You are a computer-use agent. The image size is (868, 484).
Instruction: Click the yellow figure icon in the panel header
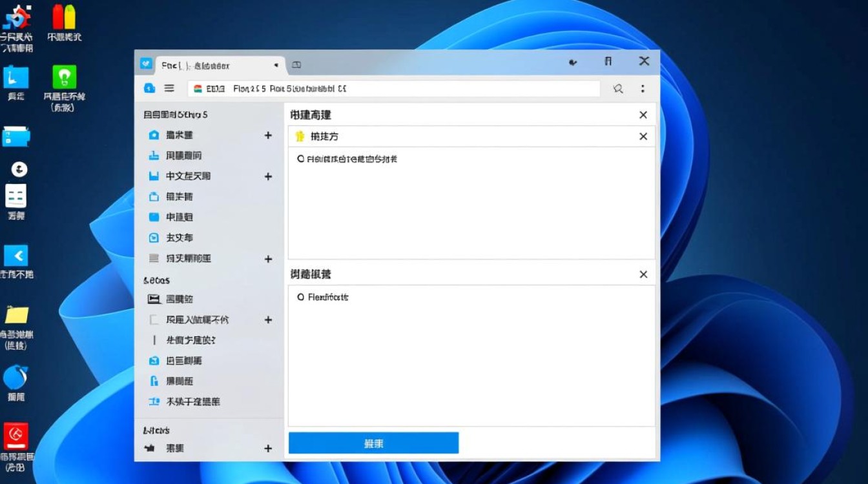click(298, 136)
